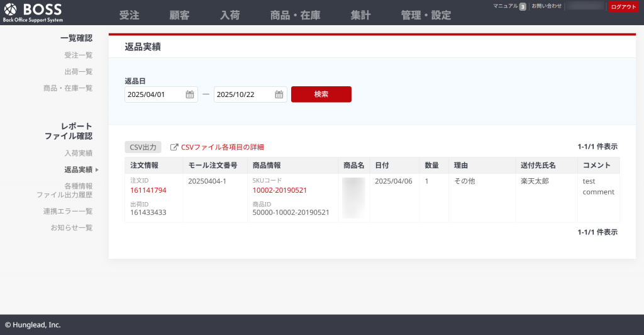Viewport: 644px width, 335px height.
Task: Click the CSV出力 export button
Action: [x=143, y=147]
